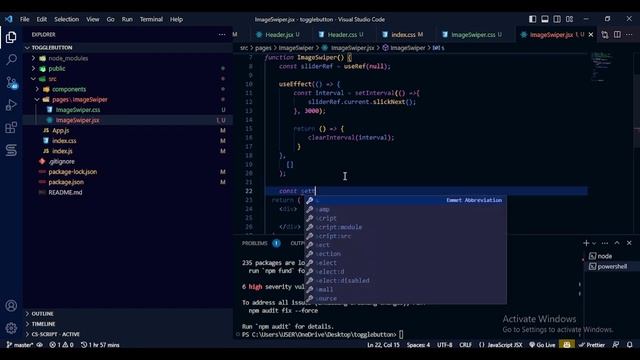Open the S-shaped extension icon in activity bar
The width and height of the screenshot is (640, 360).
click(x=11, y=150)
